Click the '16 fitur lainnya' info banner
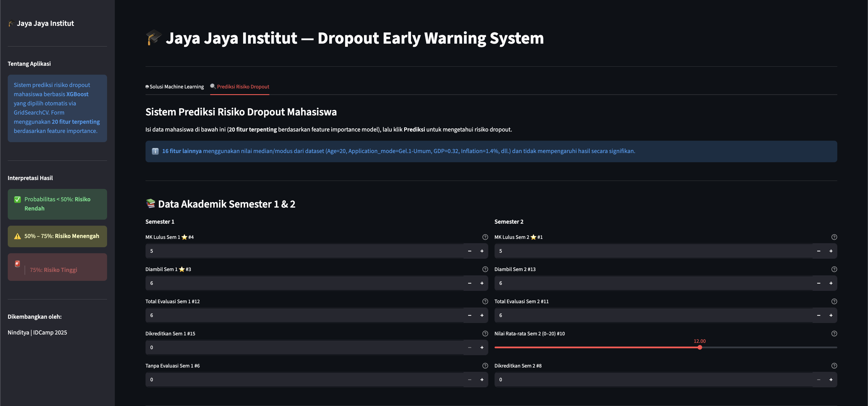Viewport: 868px width, 406px height. coord(491,151)
